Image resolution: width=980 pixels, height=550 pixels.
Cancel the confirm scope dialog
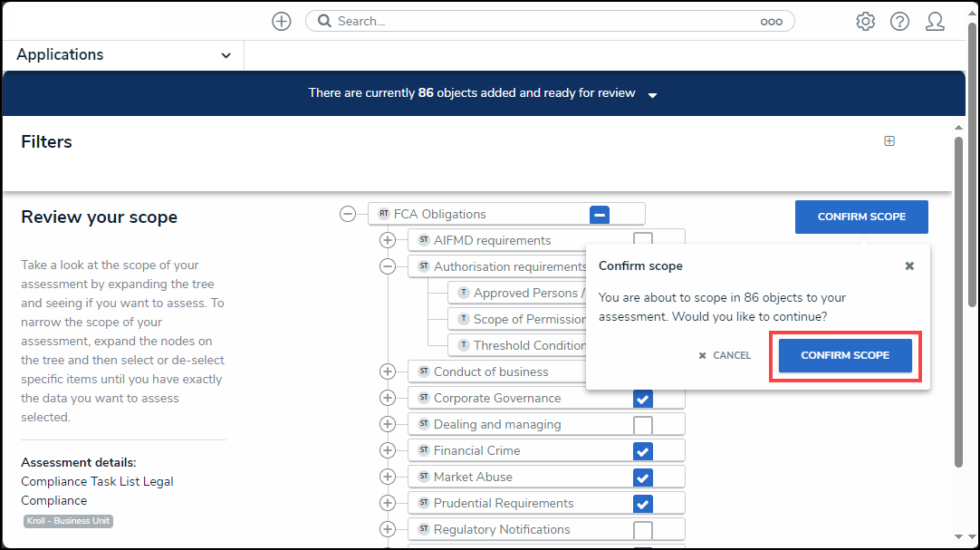(x=725, y=355)
